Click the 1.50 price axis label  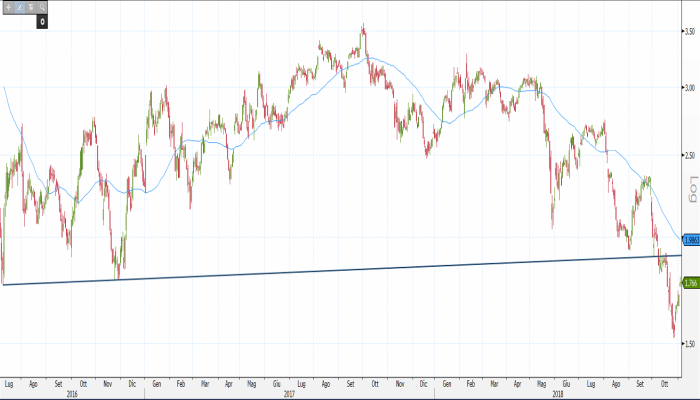pyautogui.click(x=690, y=344)
